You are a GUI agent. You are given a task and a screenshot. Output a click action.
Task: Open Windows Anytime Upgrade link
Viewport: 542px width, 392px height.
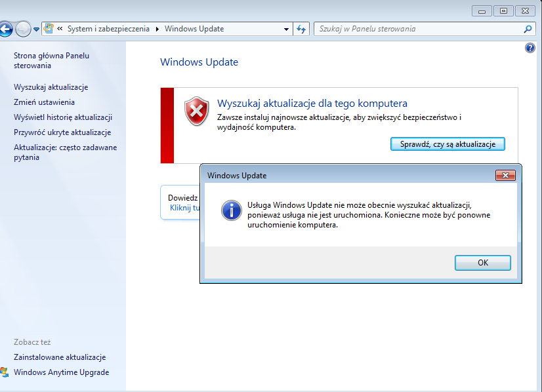coord(61,372)
